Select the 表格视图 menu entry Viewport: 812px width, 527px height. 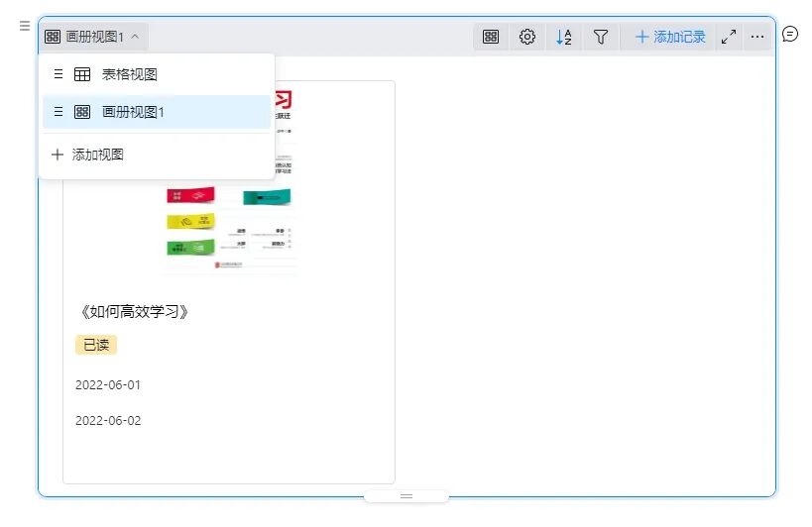(157, 74)
